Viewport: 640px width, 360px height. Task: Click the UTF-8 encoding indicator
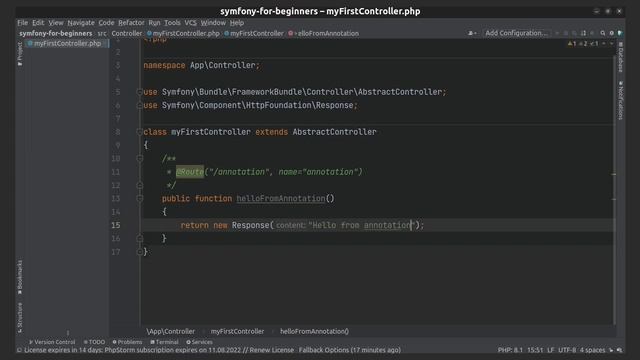(x=567, y=350)
